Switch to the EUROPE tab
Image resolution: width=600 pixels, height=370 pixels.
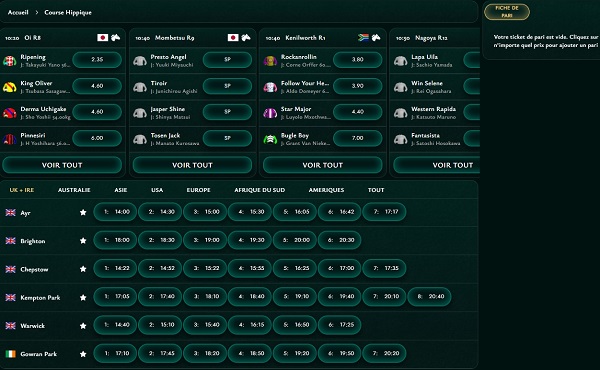click(x=199, y=190)
